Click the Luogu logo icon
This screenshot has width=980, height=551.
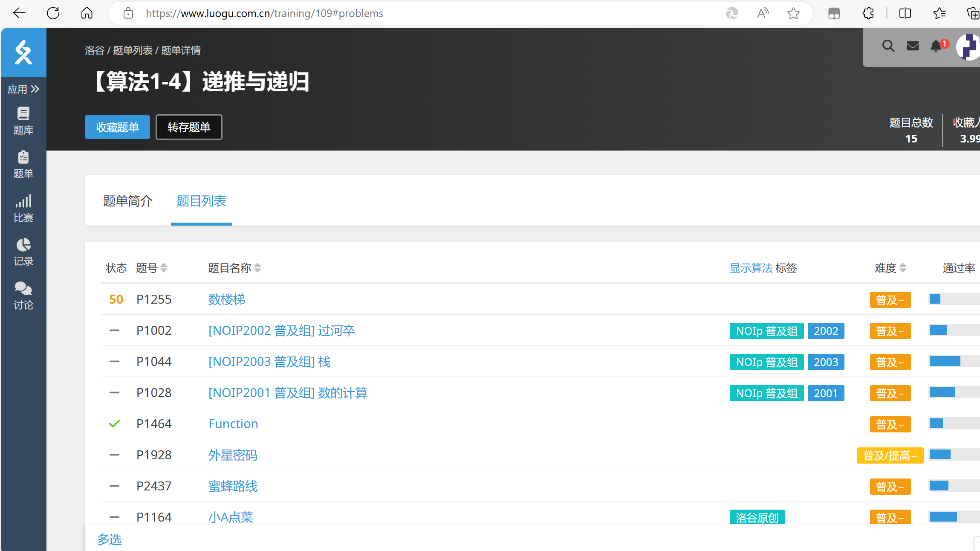(x=23, y=52)
